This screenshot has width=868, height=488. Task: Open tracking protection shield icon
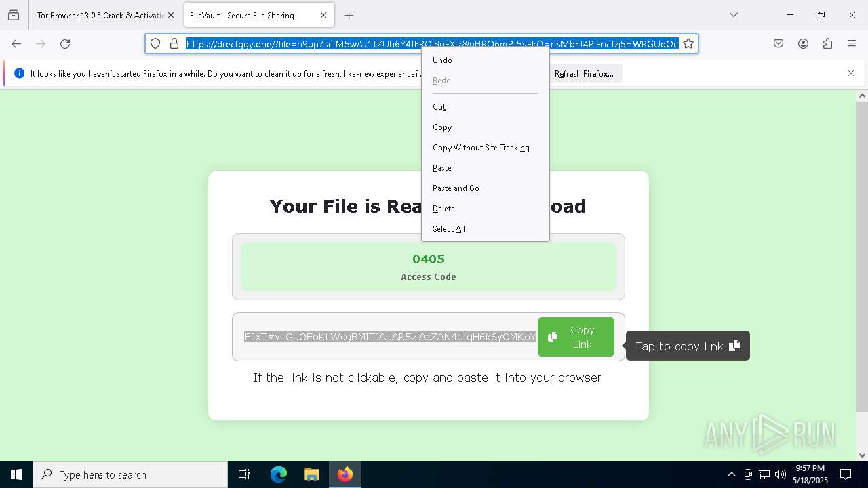click(155, 43)
